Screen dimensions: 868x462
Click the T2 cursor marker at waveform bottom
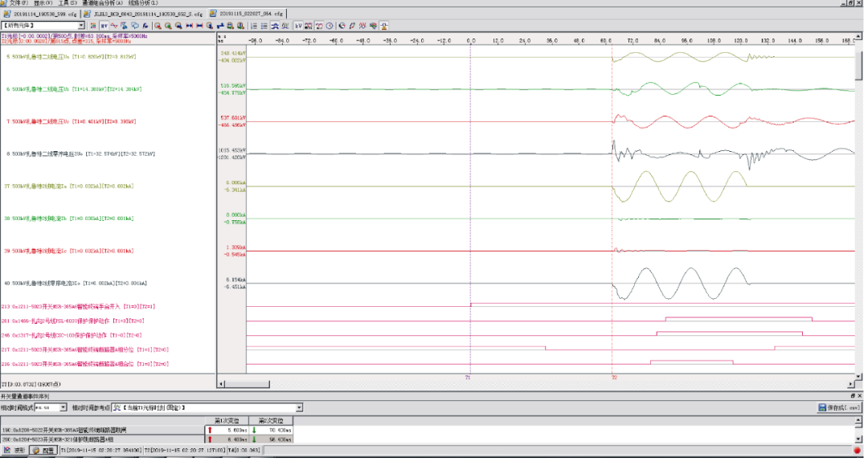pyautogui.click(x=614, y=378)
